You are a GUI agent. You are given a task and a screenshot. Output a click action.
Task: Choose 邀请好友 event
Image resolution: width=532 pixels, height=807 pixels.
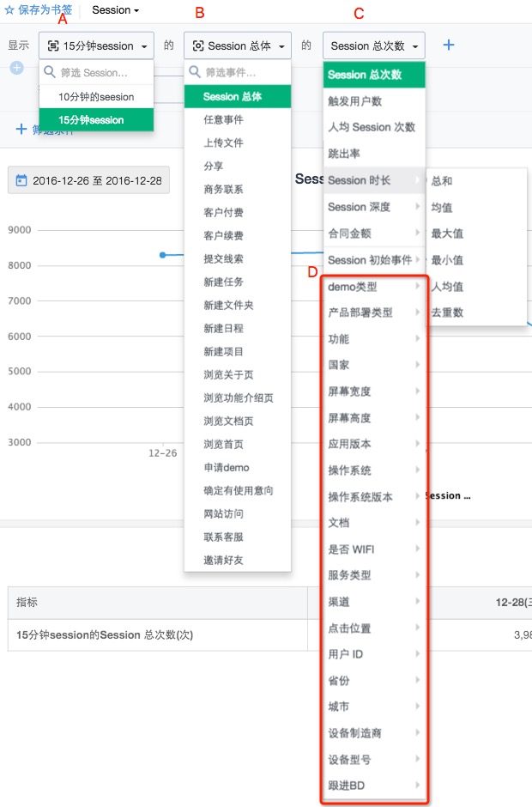pyautogui.click(x=238, y=560)
